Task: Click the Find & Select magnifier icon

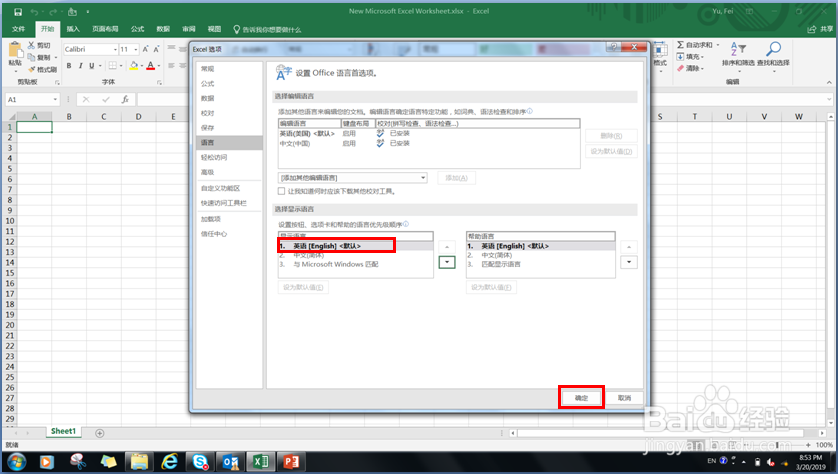Action: (773, 49)
